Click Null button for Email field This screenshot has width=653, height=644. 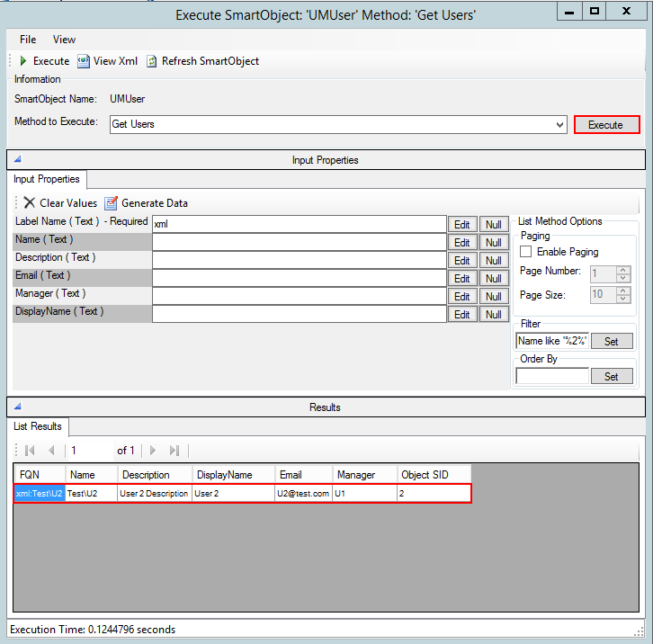[x=493, y=279]
